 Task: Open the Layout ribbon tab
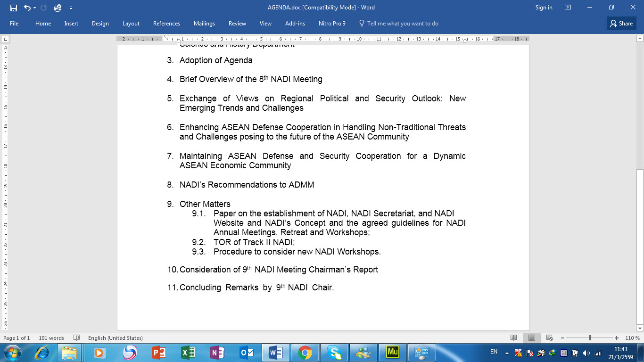131,24
